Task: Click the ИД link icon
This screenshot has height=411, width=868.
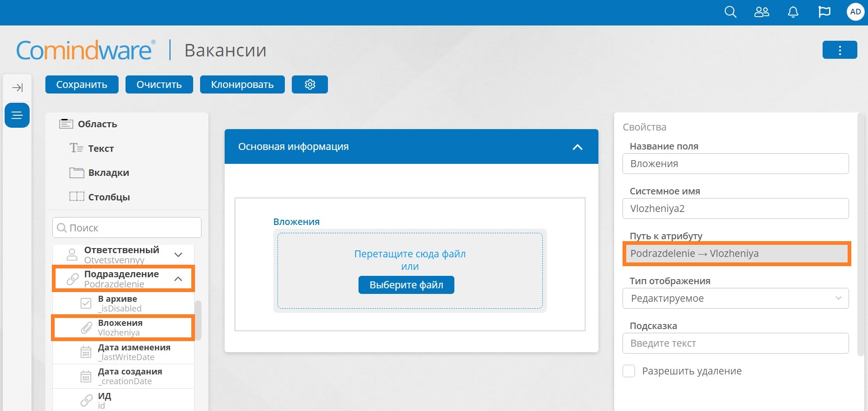Action: pos(86,400)
